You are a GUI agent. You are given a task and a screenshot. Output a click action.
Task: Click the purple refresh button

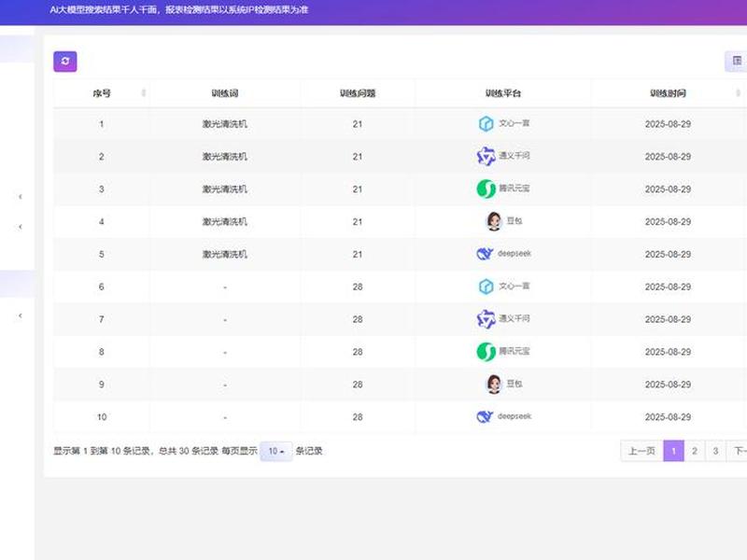(x=65, y=62)
